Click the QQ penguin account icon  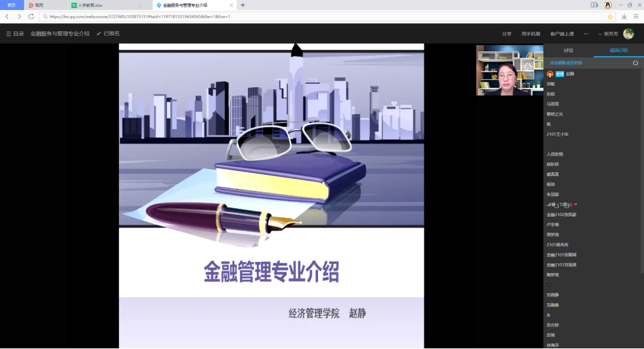tap(607, 5)
